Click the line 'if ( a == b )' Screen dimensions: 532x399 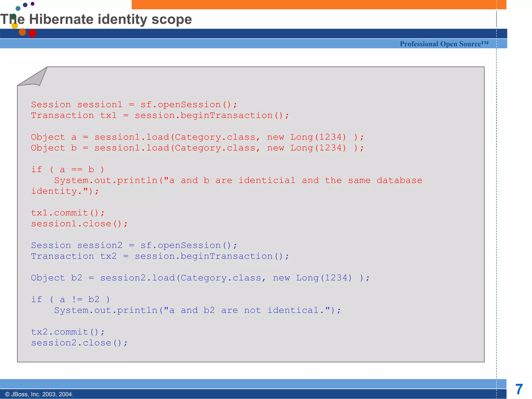pos(68,170)
